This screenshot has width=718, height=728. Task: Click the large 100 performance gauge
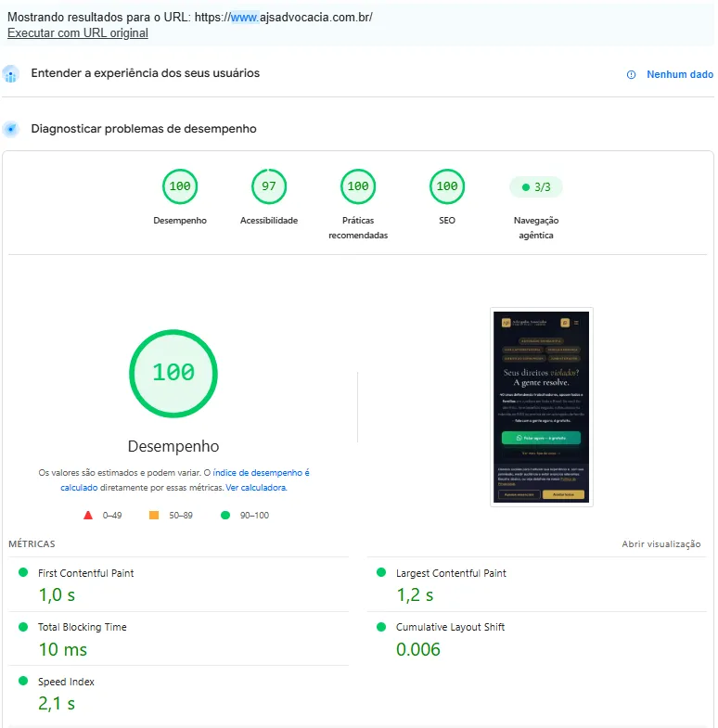(x=173, y=374)
